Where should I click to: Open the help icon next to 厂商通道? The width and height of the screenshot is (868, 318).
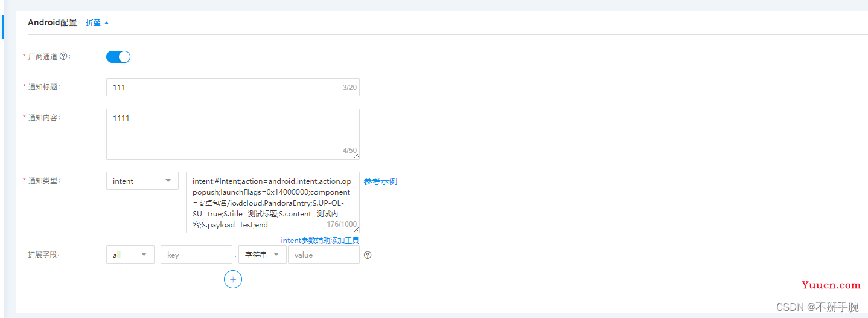[x=63, y=56]
